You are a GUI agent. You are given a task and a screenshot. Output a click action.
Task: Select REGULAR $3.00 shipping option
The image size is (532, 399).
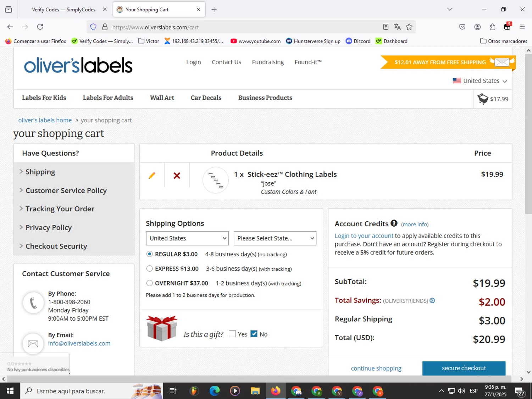pyautogui.click(x=150, y=254)
